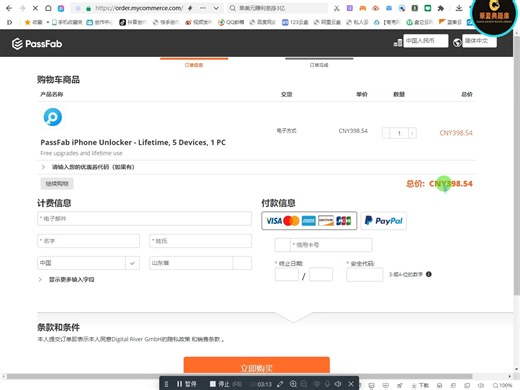Open the browser home page icon
This screenshot has width=520, height=390.
(48, 8)
